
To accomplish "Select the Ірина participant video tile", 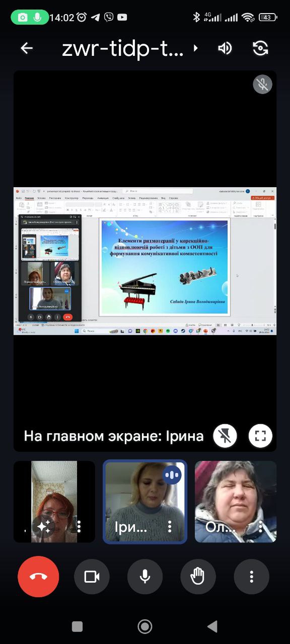I will (x=145, y=502).
